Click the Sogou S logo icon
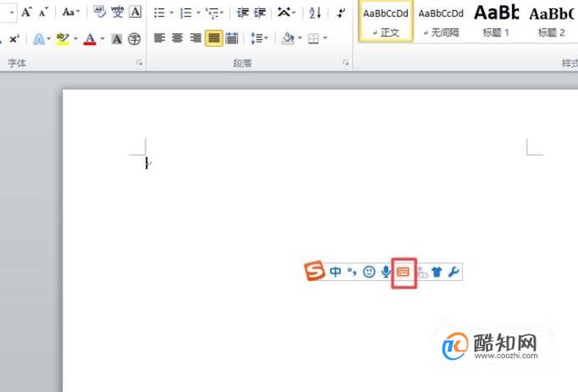Screen dimensions: 578x392 coord(314,271)
